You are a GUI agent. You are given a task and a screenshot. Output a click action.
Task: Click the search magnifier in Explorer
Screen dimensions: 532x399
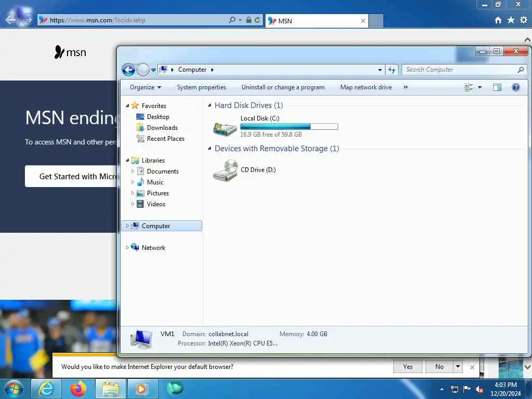(x=521, y=70)
